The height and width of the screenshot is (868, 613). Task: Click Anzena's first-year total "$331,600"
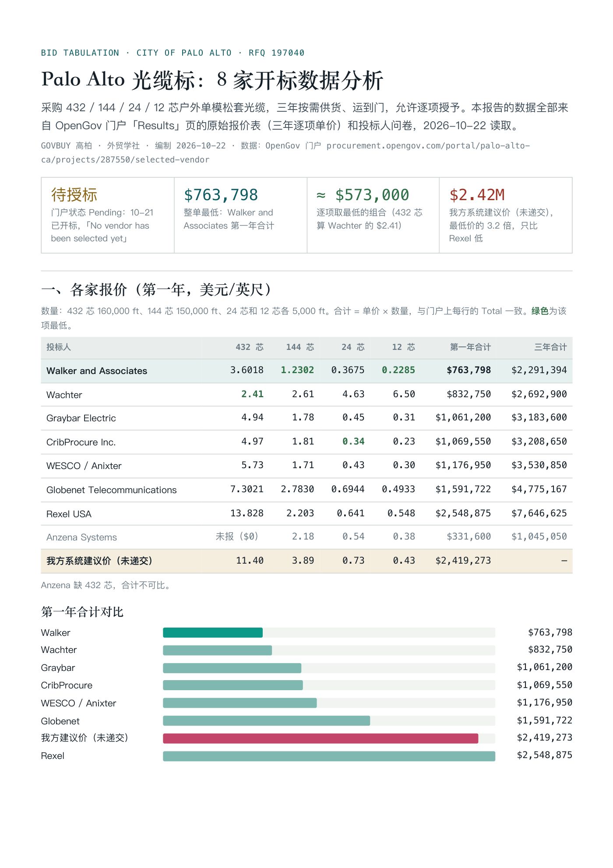pyautogui.click(x=469, y=536)
